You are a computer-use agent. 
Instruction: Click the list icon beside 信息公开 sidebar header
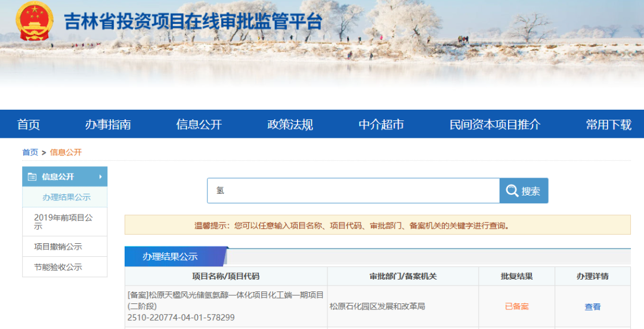coord(32,177)
